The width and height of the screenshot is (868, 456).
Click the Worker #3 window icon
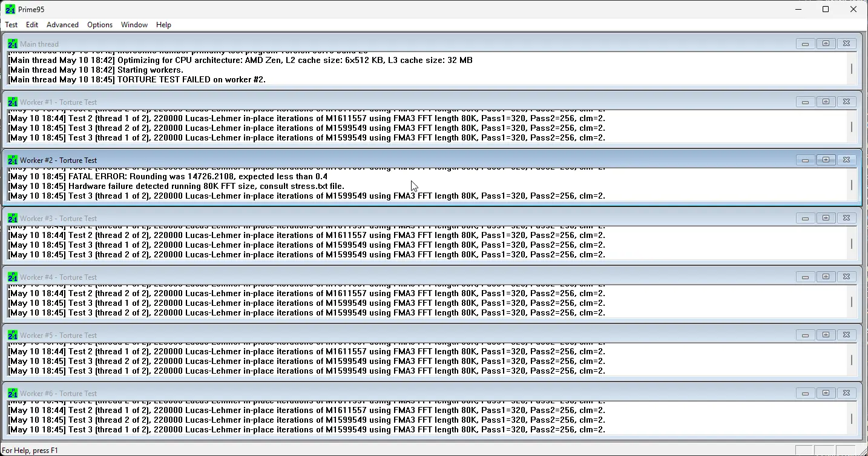pos(13,218)
